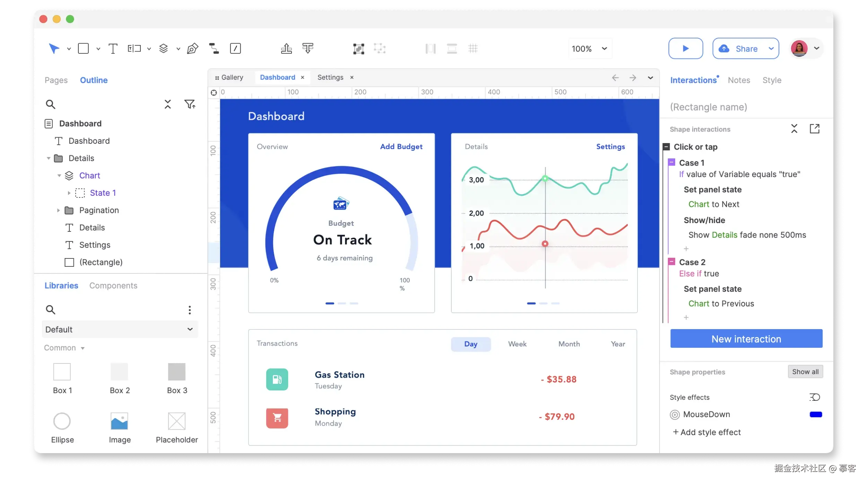This screenshot has width=868, height=485.
Task: Open the 100% zoom level dropdown
Action: (590, 49)
